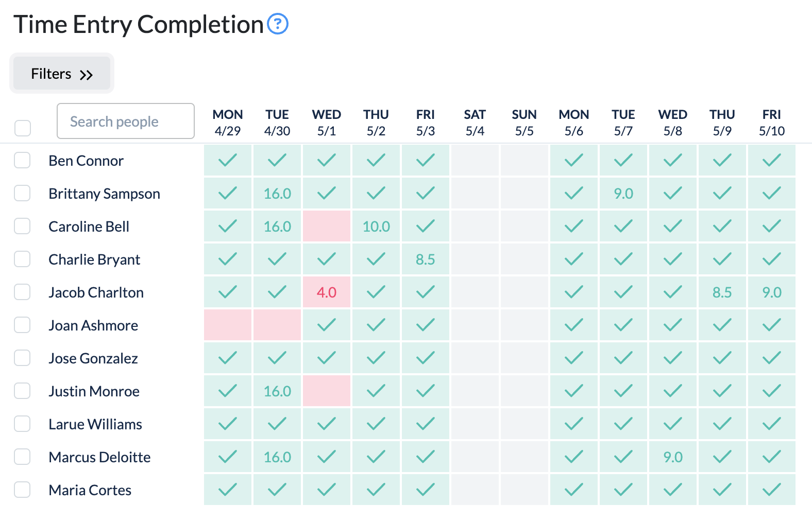Screen dimensions: 812x522
Task: Click Ben Connor's checkmark for Monday 4/29
Action: [x=227, y=160]
